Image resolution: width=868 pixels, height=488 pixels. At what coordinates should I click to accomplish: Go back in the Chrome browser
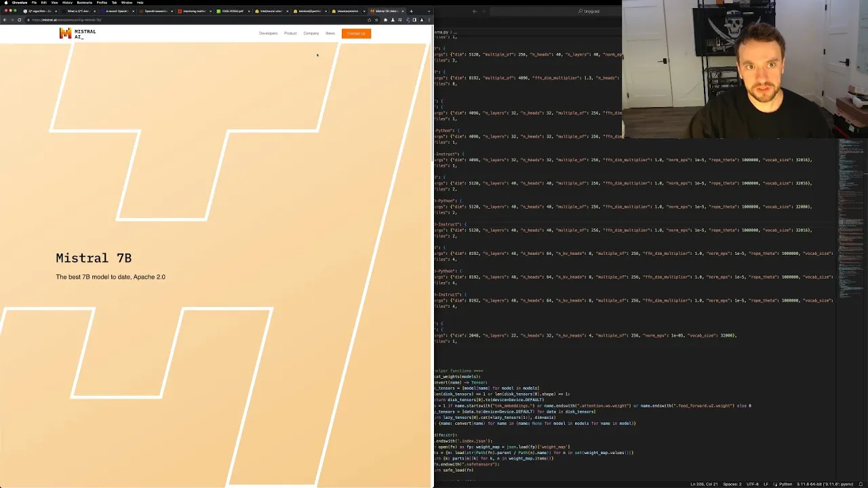click(x=5, y=20)
